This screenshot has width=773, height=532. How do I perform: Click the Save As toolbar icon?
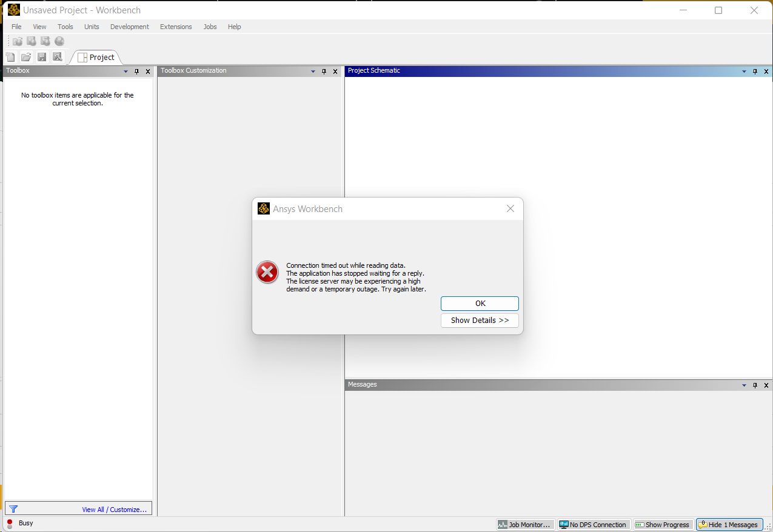[x=58, y=57]
